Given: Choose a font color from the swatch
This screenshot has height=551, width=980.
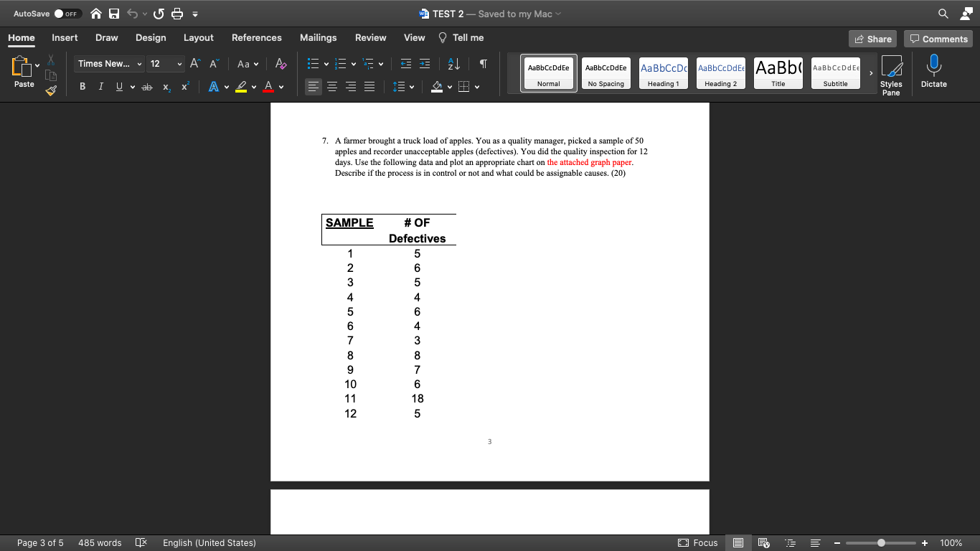Looking at the screenshot, I should point(267,86).
